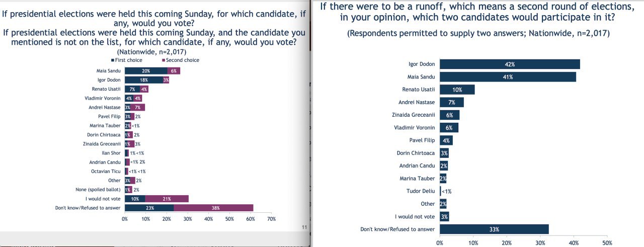
Task: Click the 33% Don't know runoff bar
Action: (494, 229)
